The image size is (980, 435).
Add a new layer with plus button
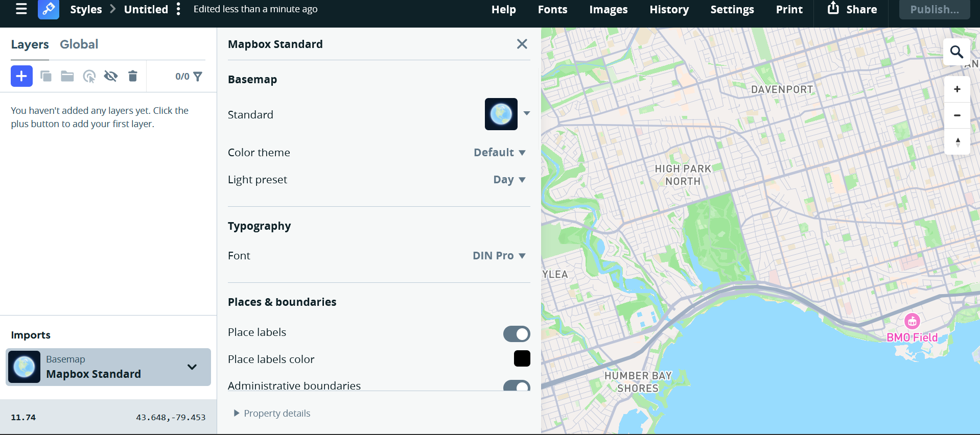tap(21, 76)
